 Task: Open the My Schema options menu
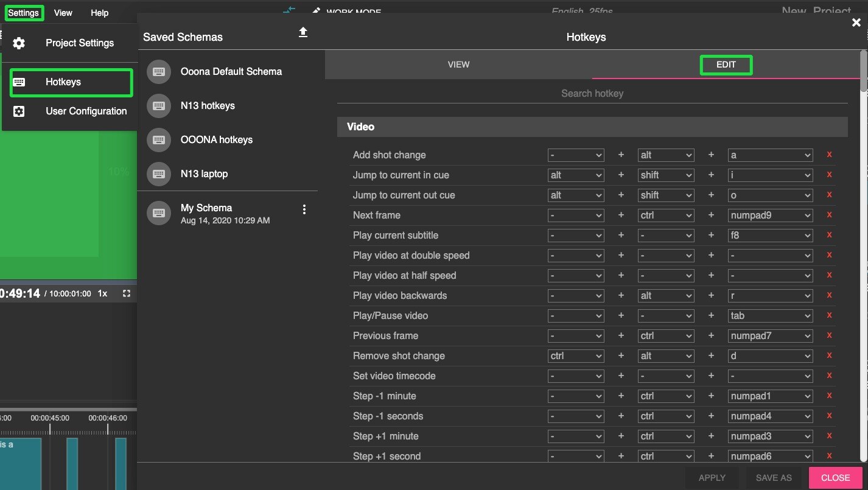304,209
